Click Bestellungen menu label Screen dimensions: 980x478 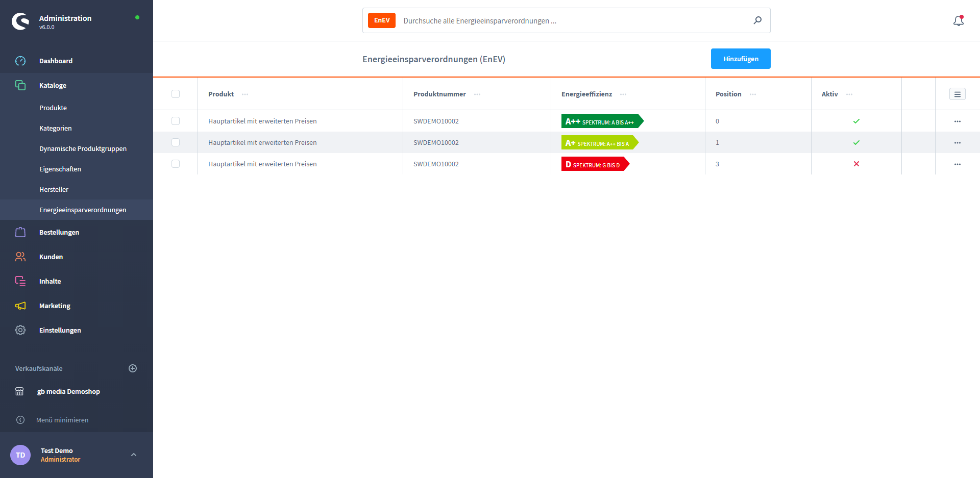[x=59, y=232]
